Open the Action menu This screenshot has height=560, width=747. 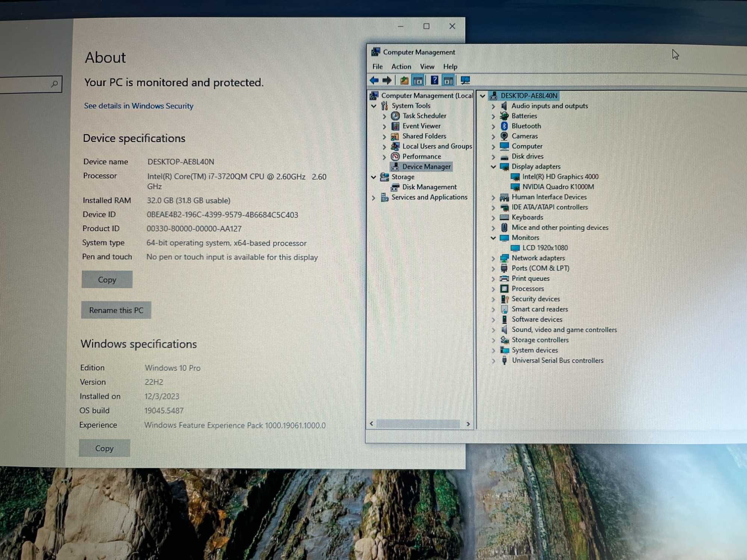click(401, 66)
